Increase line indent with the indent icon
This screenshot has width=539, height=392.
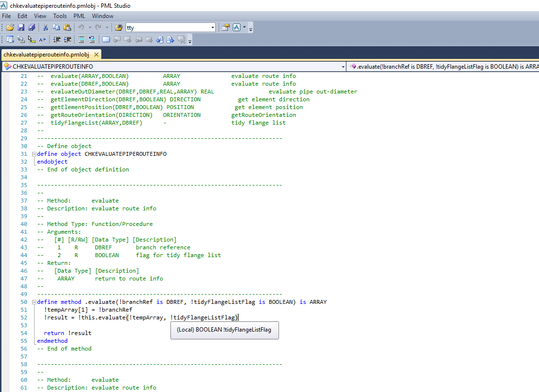[67, 39]
